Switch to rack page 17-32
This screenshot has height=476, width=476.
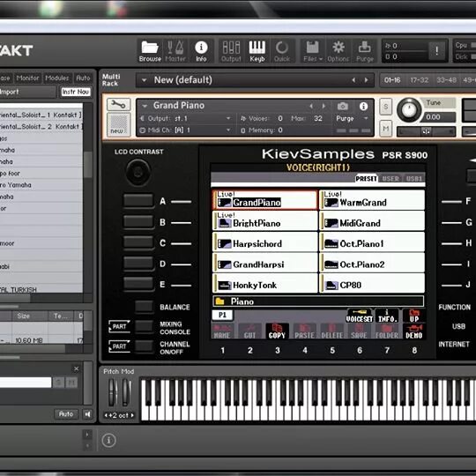(419, 80)
